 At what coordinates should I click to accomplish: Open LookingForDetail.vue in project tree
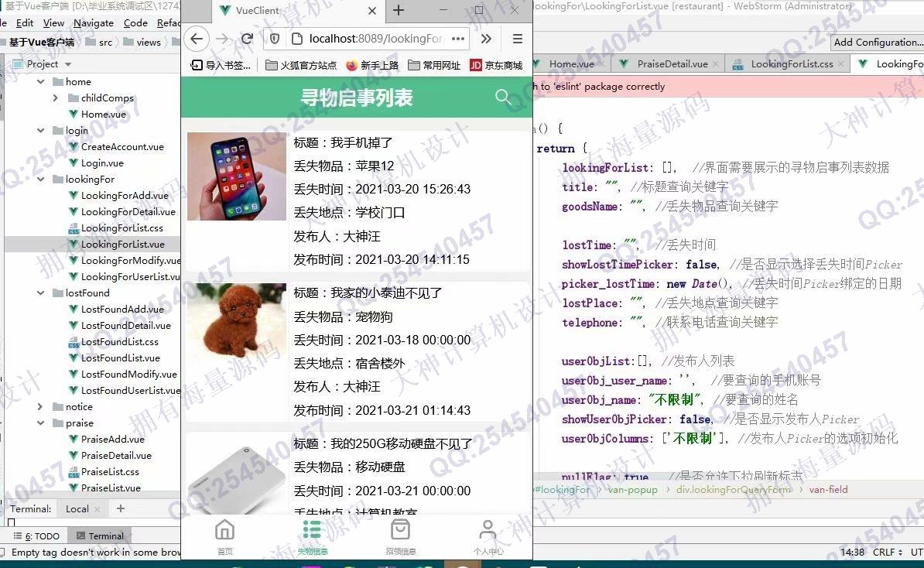122,211
